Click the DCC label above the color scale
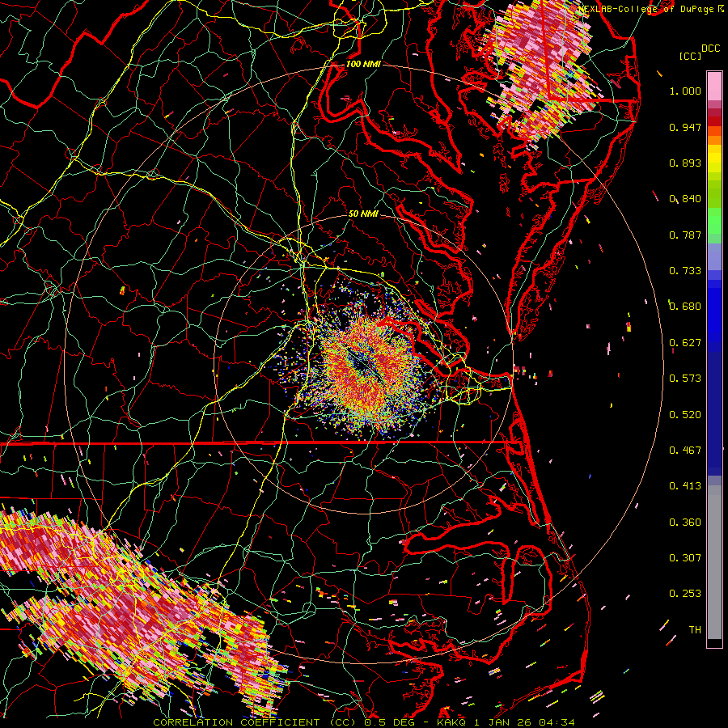The height and width of the screenshot is (728, 728). [710, 49]
